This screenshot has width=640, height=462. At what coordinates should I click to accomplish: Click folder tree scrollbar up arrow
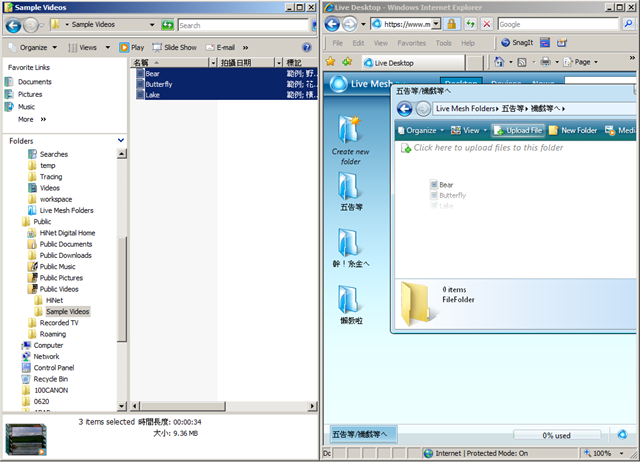click(122, 154)
